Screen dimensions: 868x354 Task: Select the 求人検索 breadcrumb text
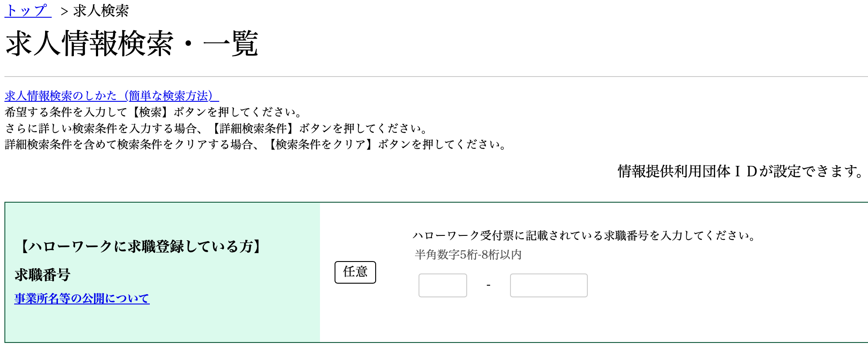tap(101, 11)
